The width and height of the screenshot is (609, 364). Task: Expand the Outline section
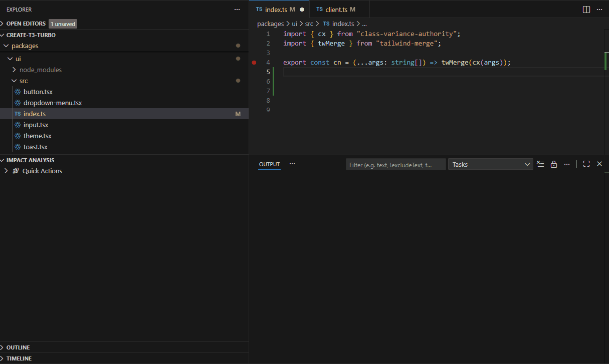(18, 347)
